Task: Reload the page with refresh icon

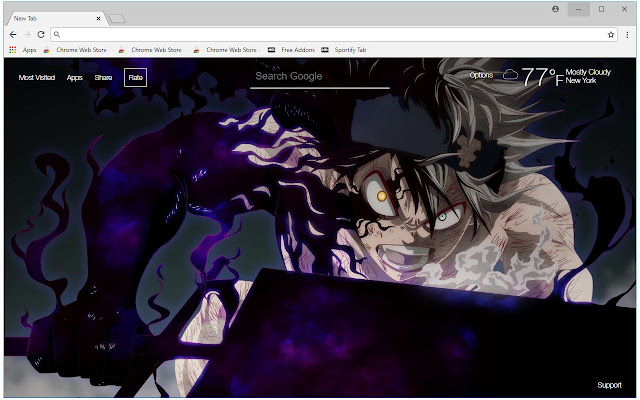Action: [41, 35]
